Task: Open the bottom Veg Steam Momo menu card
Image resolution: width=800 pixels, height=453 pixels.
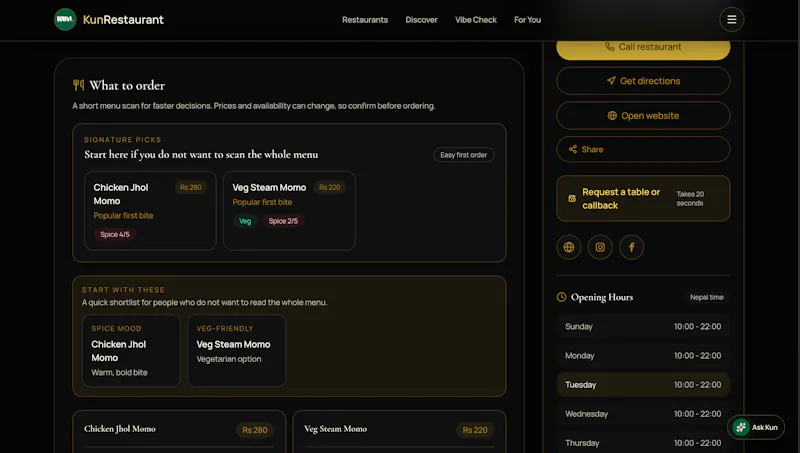Action: 399,431
